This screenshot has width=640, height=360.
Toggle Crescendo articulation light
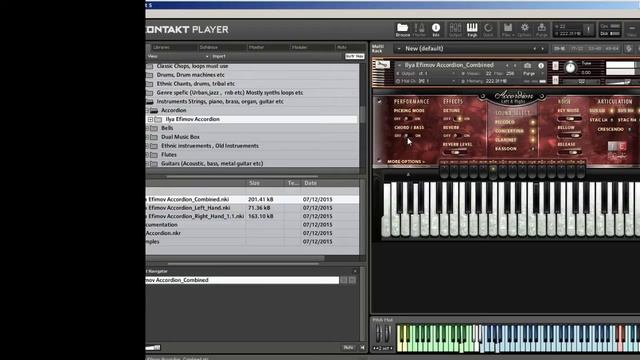coord(630,129)
